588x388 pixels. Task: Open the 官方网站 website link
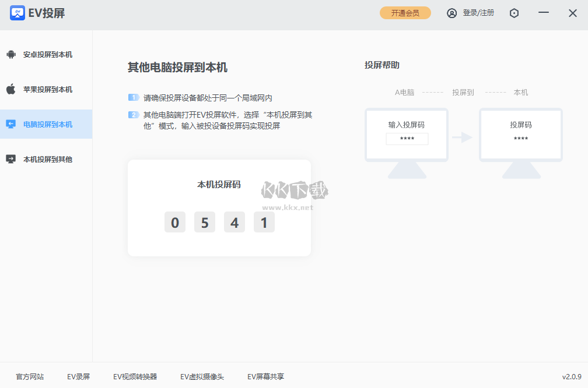coord(29,376)
